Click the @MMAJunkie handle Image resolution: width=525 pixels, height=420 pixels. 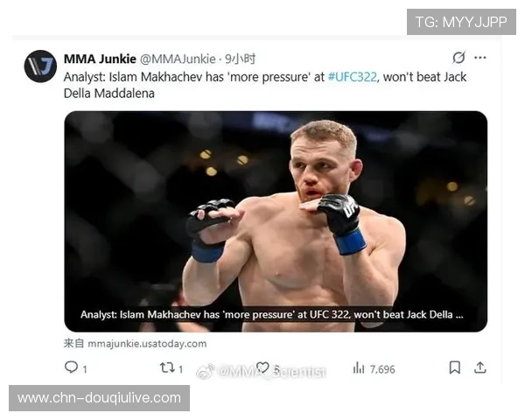[x=178, y=59]
